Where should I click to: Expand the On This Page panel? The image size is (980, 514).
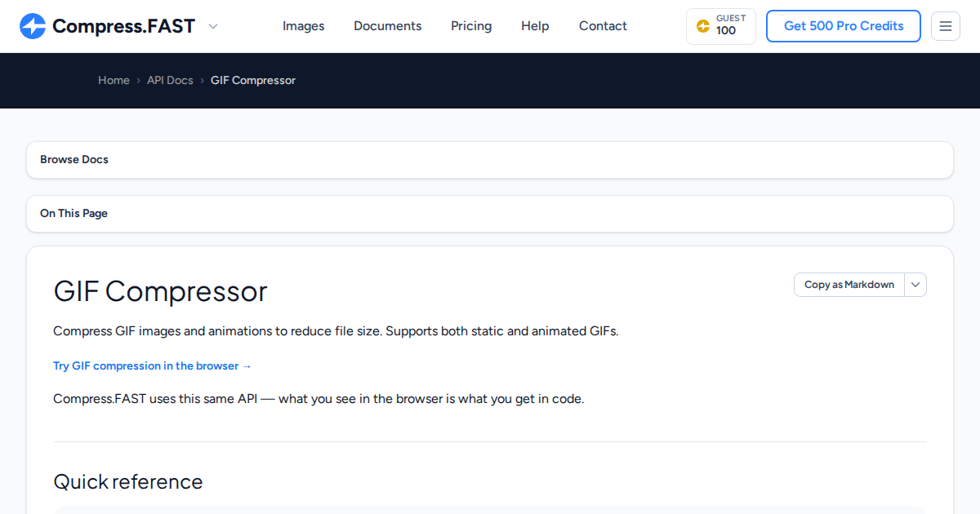pos(490,214)
